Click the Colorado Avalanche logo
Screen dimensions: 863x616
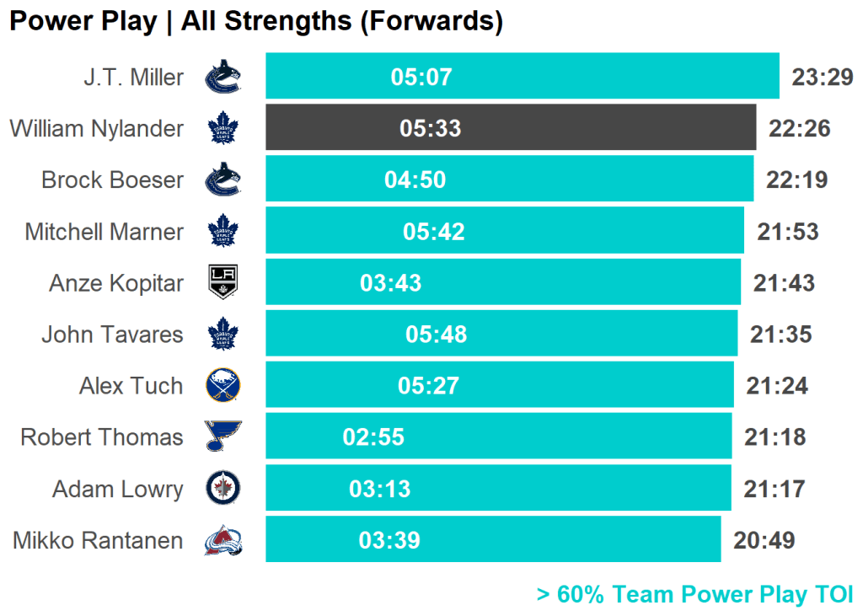coord(223,540)
